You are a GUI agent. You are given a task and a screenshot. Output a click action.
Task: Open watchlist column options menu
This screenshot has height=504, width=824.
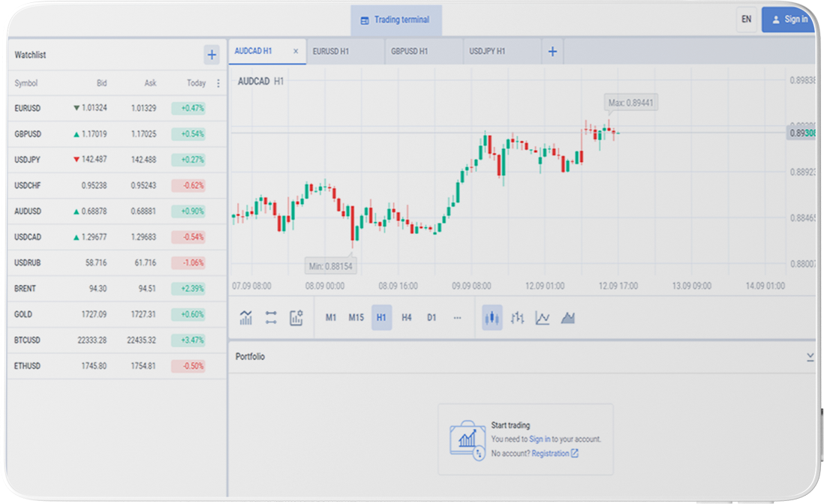coord(218,83)
